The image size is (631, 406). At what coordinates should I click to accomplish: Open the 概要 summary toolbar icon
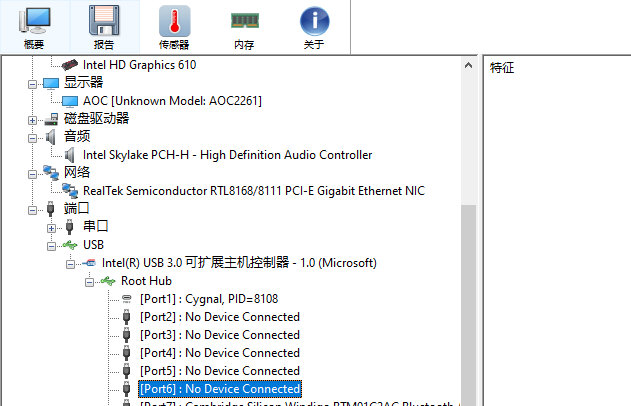pyautogui.click(x=34, y=27)
